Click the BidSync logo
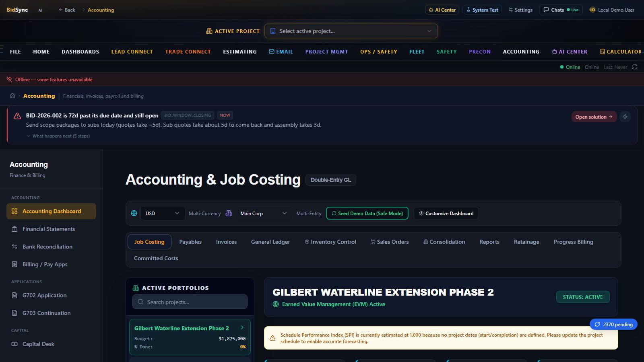 (17, 10)
